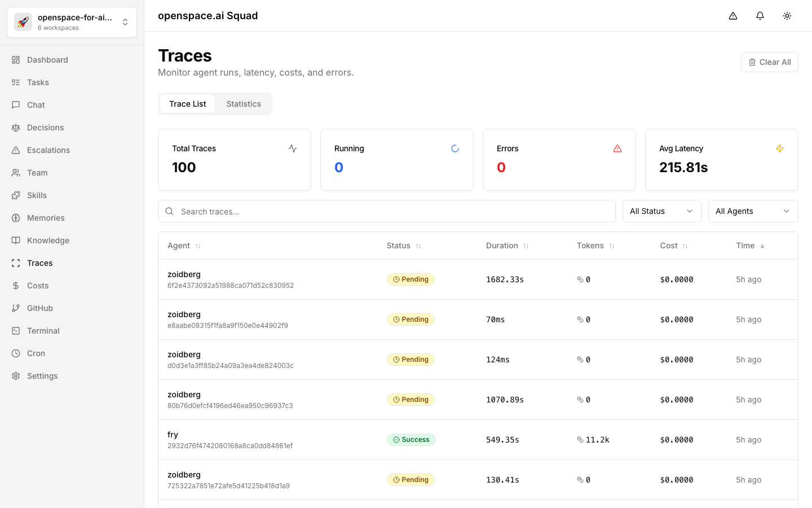Open the All Agents filter dropdown
Viewport: 812px width, 508px height.
point(753,211)
